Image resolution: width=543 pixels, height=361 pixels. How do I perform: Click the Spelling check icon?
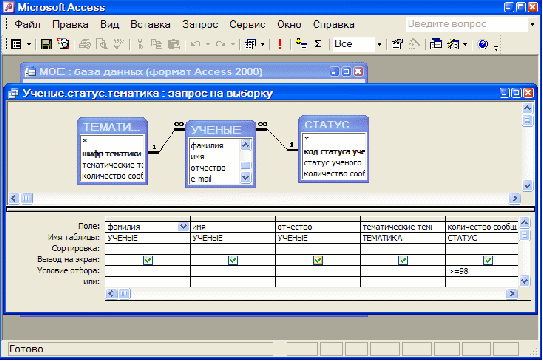pyautogui.click(x=119, y=44)
